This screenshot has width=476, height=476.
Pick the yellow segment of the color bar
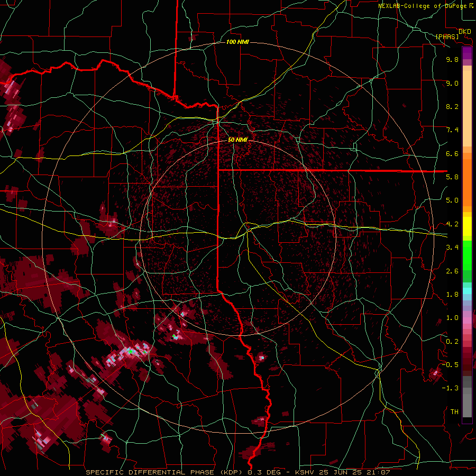click(x=467, y=226)
